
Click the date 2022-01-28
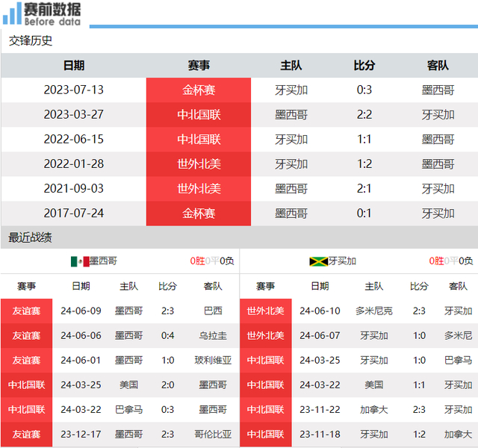[74, 164]
